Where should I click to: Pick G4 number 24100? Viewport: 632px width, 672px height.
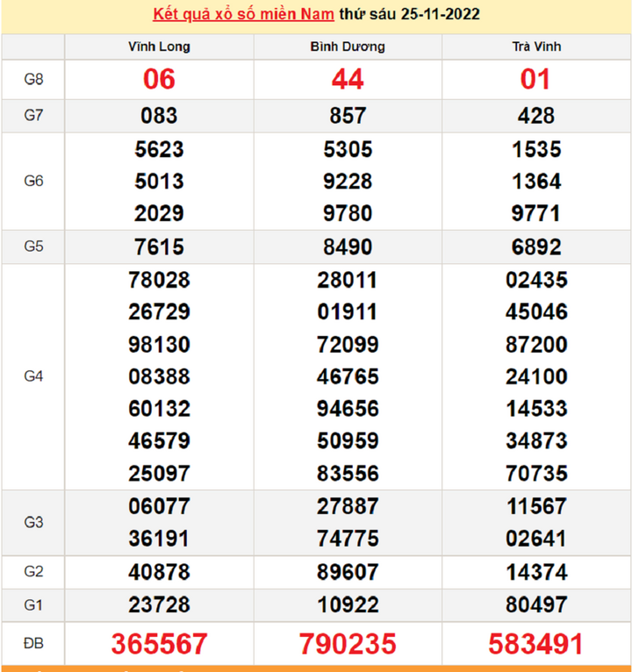point(536,376)
